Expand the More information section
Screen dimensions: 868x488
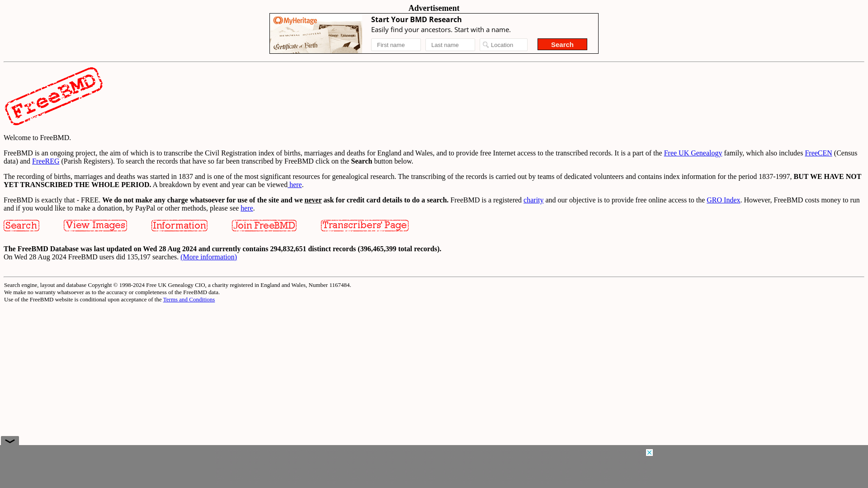click(208, 257)
